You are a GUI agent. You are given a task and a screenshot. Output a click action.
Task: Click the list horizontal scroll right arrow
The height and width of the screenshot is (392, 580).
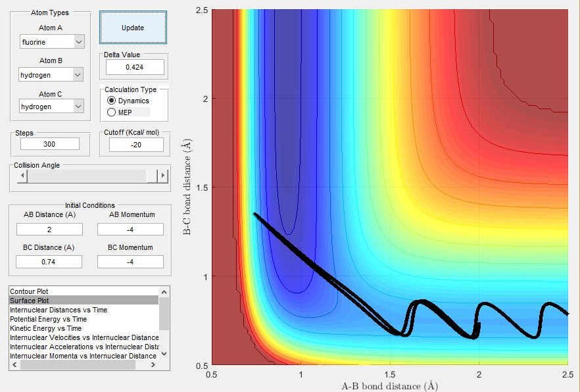click(x=153, y=364)
